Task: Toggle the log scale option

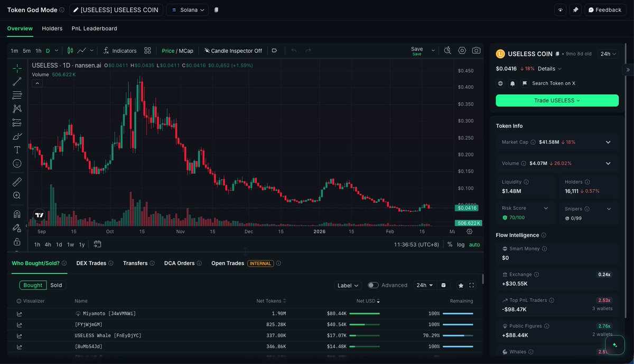Action: click(461, 245)
